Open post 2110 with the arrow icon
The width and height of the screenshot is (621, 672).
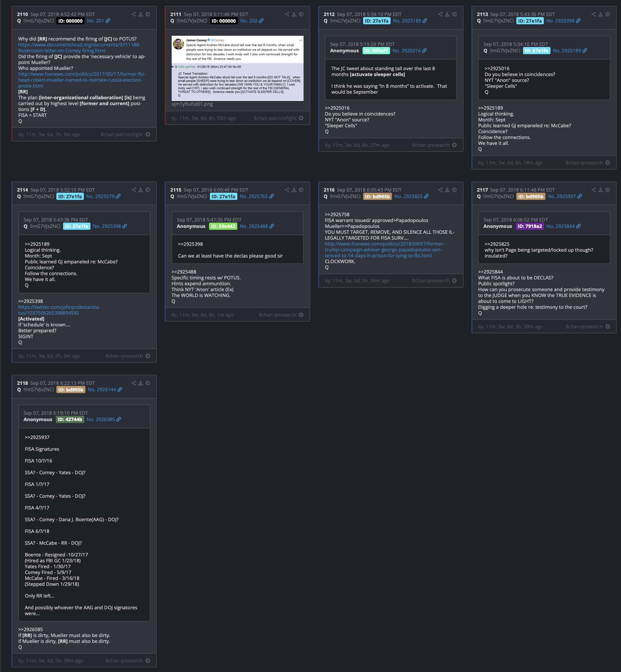pos(148,14)
